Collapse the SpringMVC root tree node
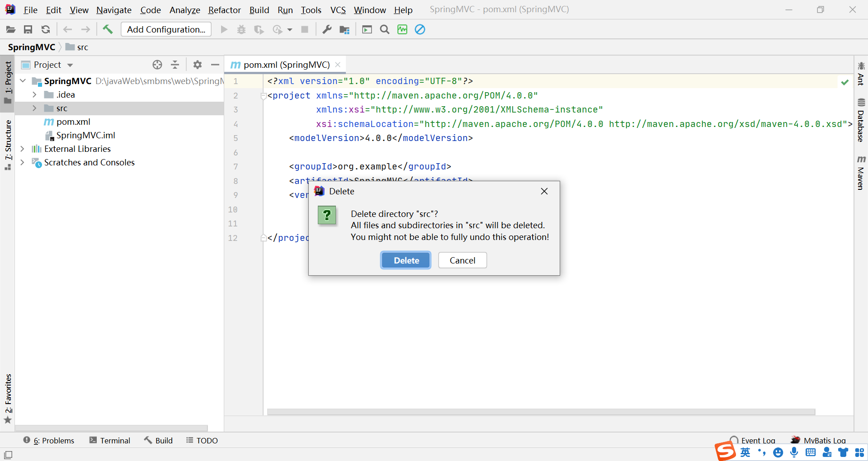868x461 pixels. (23, 81)
